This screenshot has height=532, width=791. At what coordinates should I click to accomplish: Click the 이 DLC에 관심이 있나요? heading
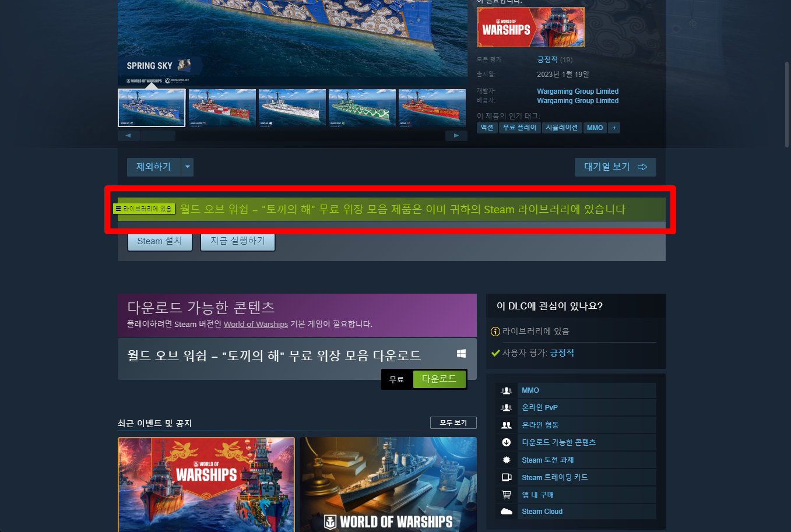(x=550, y=306)
